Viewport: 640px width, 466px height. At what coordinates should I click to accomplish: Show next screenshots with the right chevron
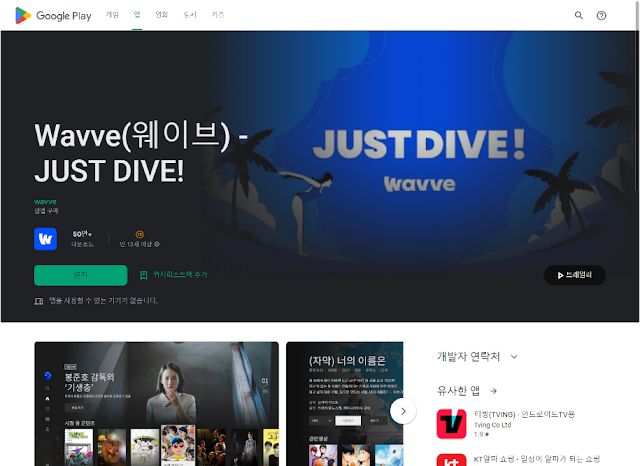point(403,411)
